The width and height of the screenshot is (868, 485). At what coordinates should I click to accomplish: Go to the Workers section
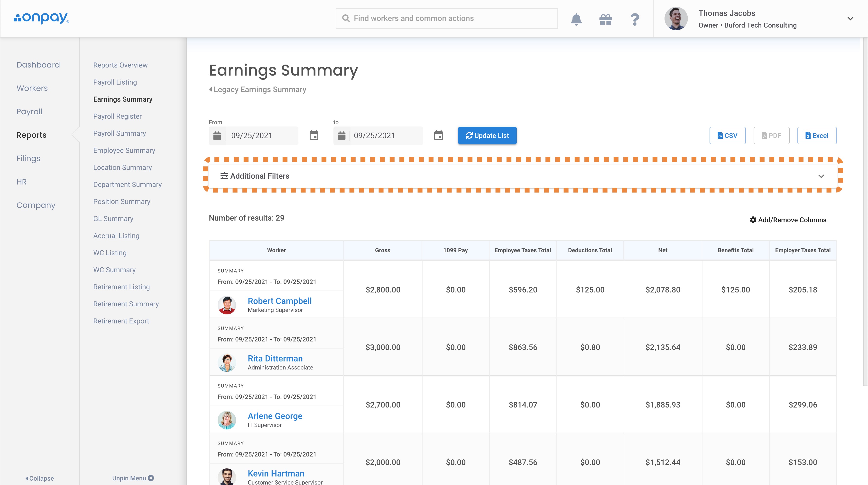pyautogui.click(x=32, y=88)
